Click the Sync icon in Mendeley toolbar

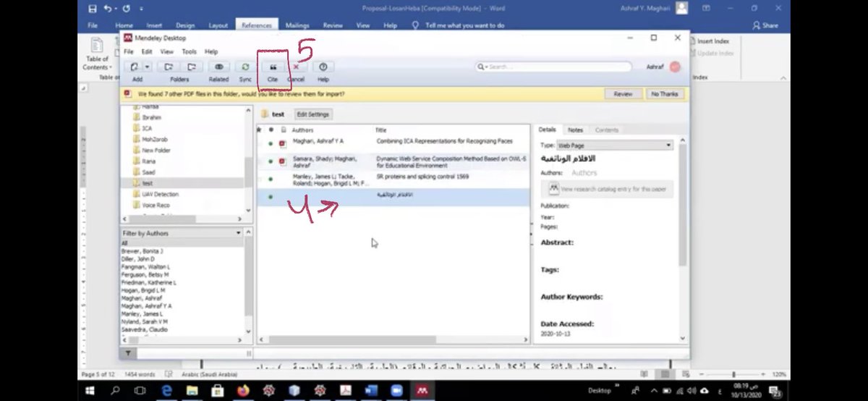coord(245,67)
